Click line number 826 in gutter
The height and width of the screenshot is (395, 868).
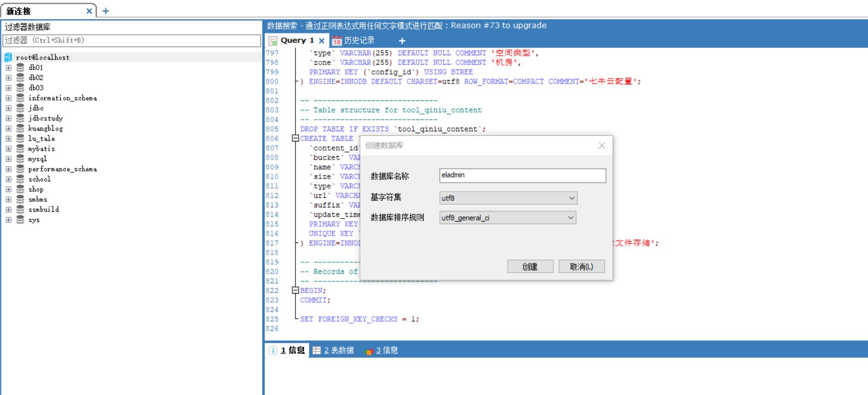click(273, 329)
